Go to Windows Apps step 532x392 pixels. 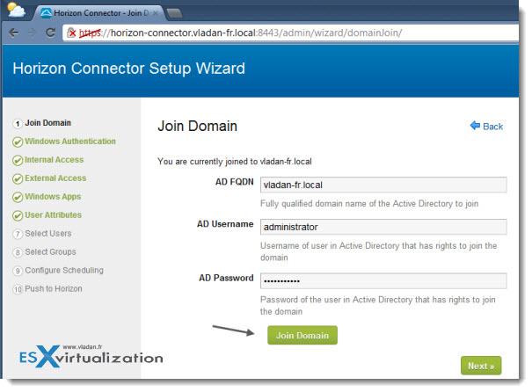tap(53, 196)
